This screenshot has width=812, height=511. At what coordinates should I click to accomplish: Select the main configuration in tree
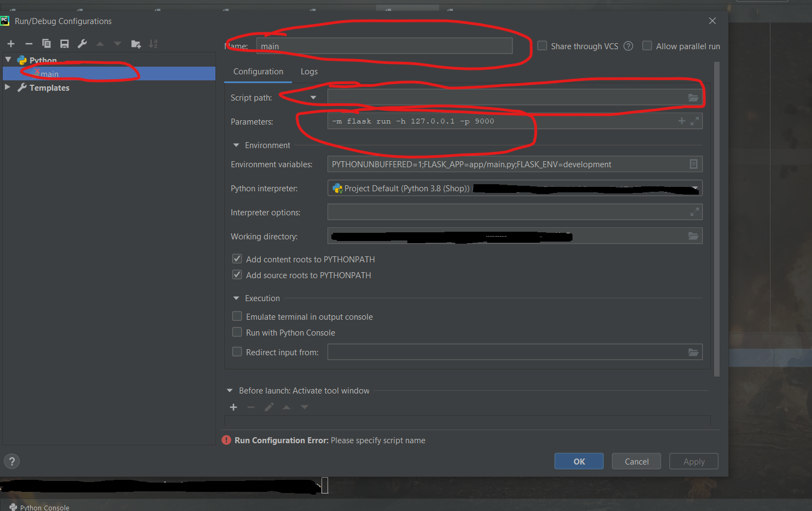109,74
